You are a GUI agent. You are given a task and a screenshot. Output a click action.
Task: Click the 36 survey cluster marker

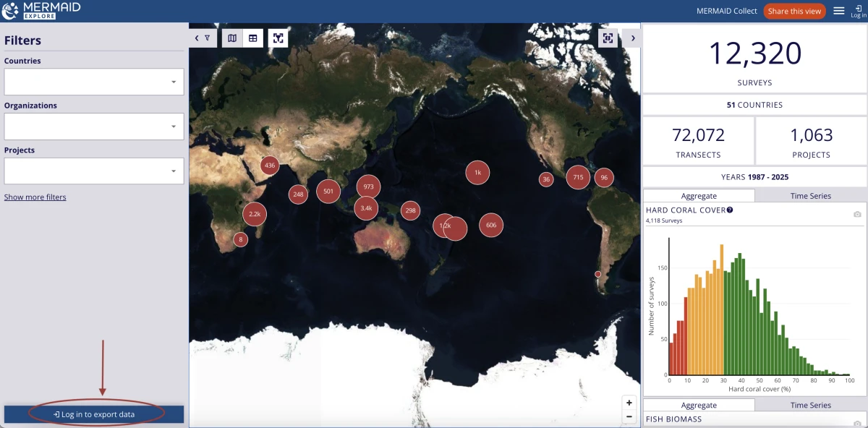[x=546, y=179]
